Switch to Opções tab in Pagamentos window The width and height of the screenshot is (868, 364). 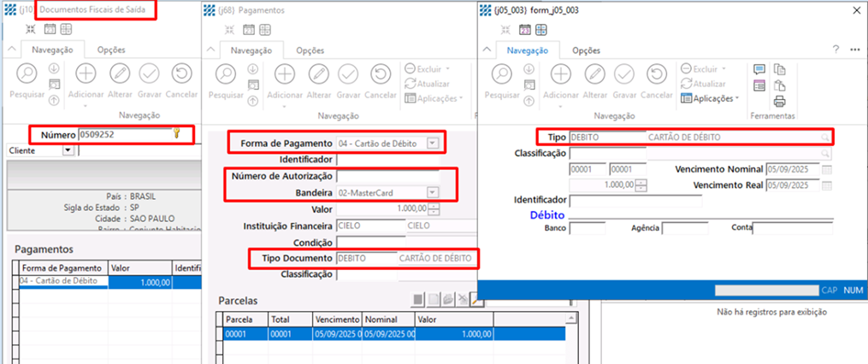point(310,50)
